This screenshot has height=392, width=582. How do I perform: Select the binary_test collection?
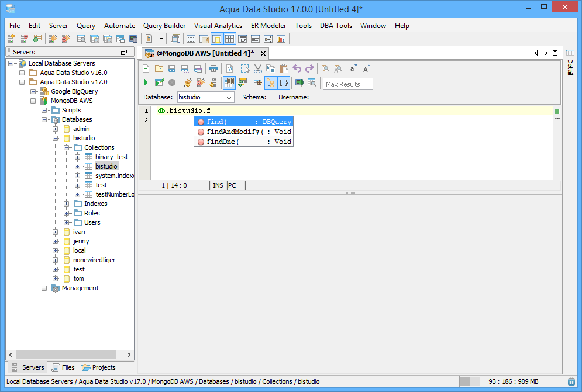click(111, 157)
